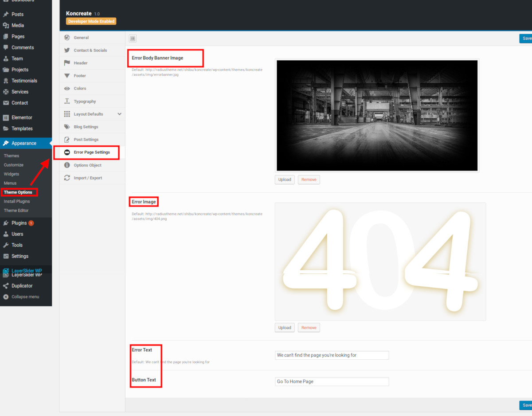Open the Typography text icon section

coord(67,101)
